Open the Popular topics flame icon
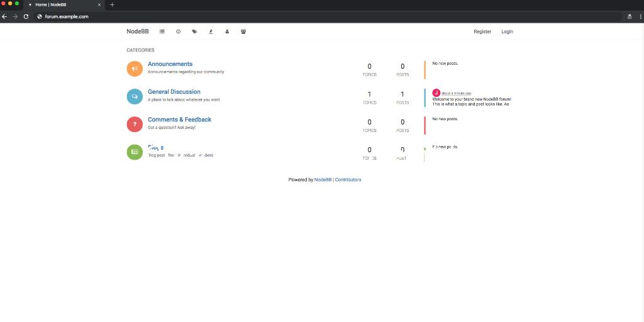The width and height of the screenshot is (644, 322). coord(211,31)
